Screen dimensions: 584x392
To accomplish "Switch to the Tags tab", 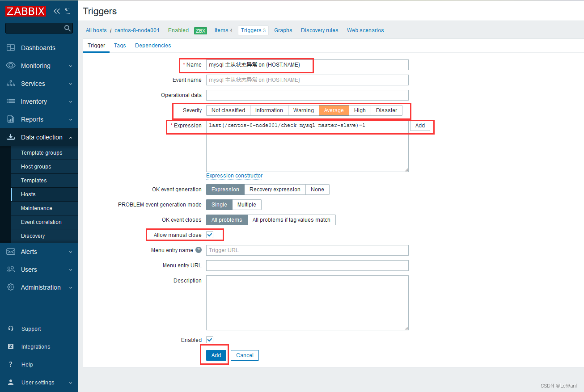I will coord(120,46).
